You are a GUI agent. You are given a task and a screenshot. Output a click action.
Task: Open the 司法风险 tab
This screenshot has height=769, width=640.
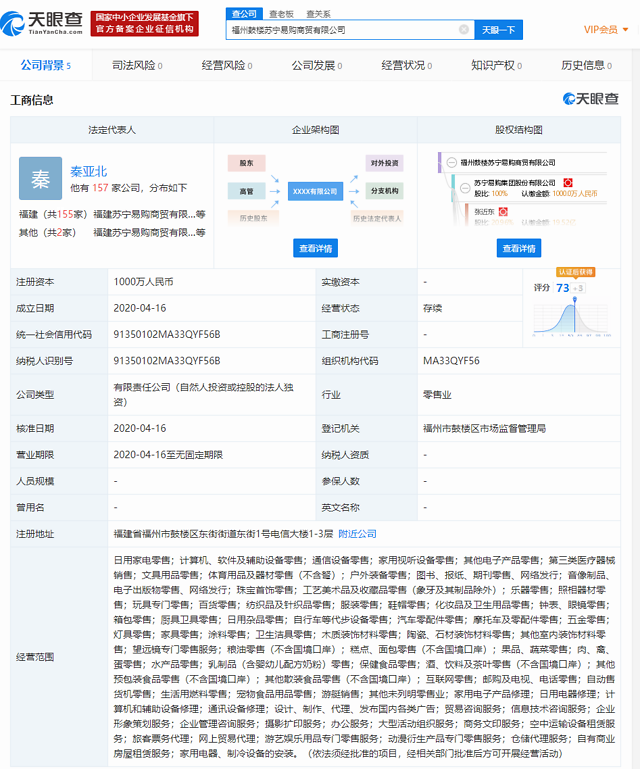(x=137, y=65)
